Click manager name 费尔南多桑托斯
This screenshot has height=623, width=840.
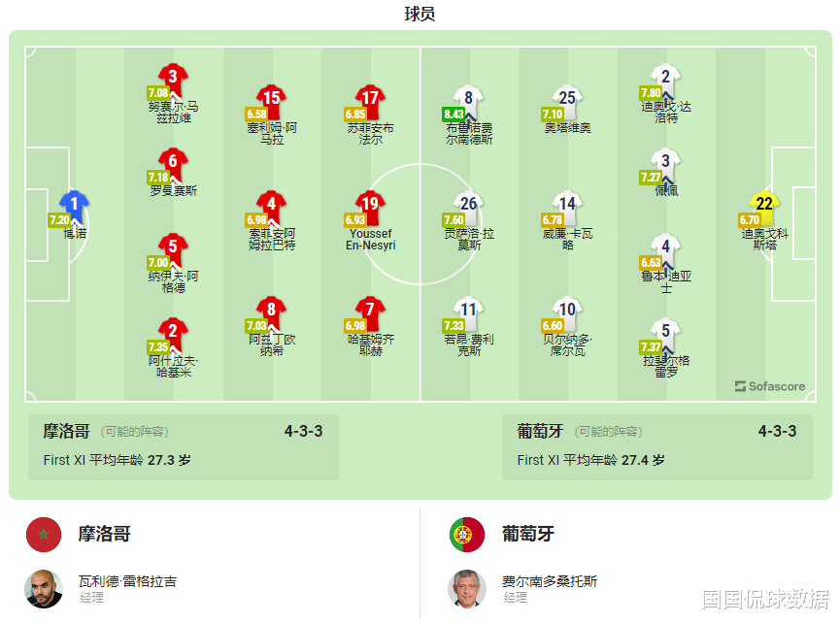click(x=550, y=581)
